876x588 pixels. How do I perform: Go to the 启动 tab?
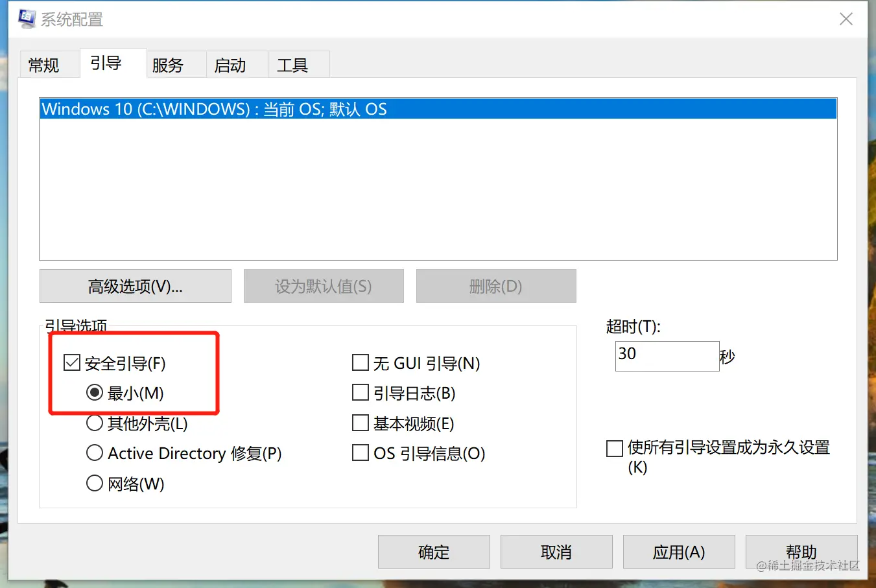pyautogui.click(x=237, y=65)
